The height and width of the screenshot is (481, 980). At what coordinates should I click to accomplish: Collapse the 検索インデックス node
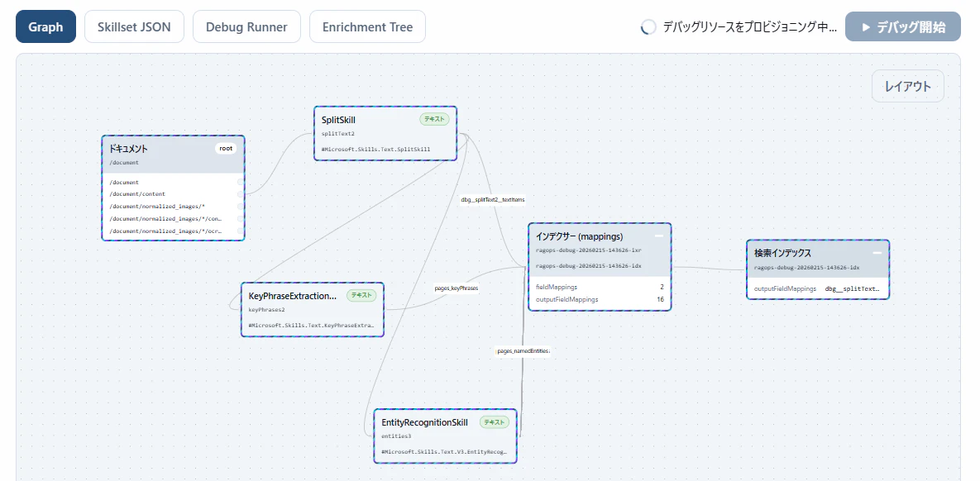(x=877, y=253)
